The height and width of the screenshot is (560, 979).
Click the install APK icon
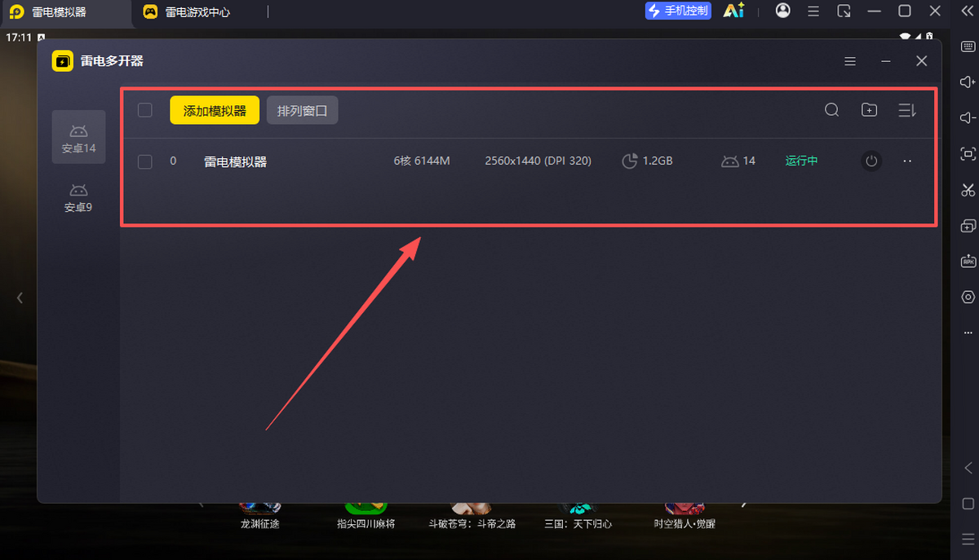click(x=968, y=262)
